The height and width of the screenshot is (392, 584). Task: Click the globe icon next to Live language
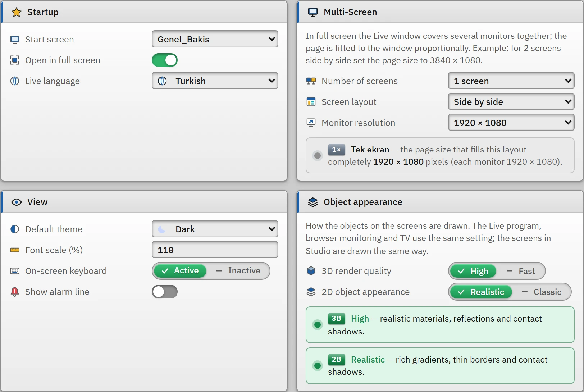(15, 81)
